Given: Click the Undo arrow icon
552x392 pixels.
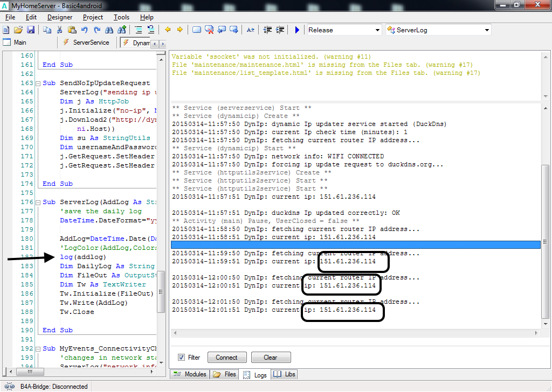Looking at the screenshot, I should click(x=85, y=30).
